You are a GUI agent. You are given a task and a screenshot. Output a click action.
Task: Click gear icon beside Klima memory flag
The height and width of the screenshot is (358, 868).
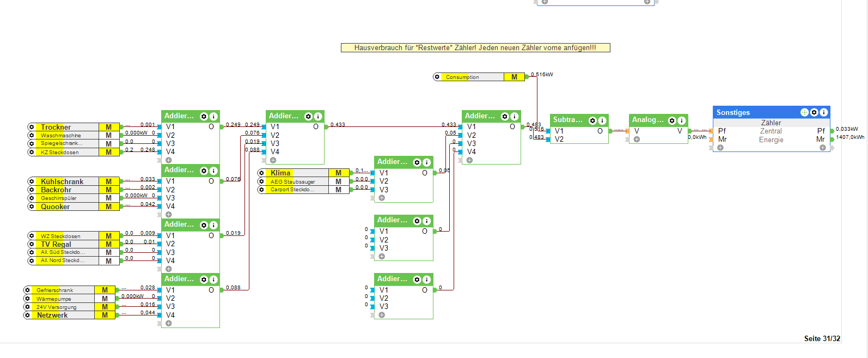click(x=261, y=173)
